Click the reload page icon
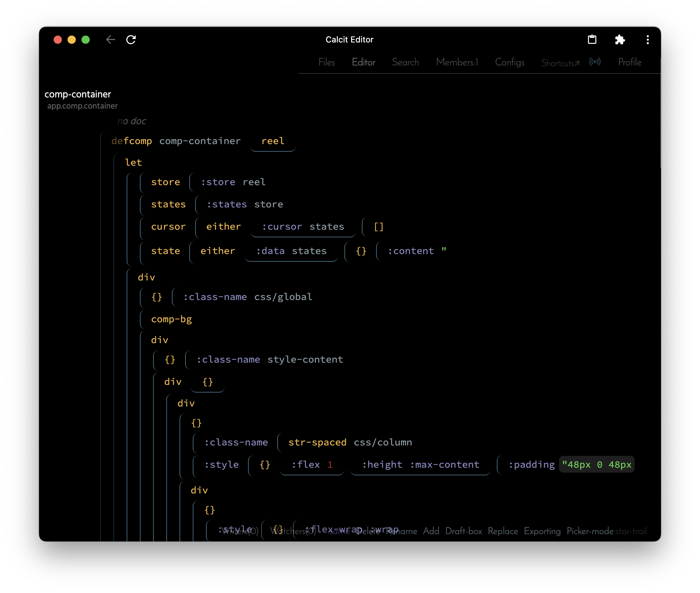The width and height of the screenshot is (700, 593). (131, 40)
